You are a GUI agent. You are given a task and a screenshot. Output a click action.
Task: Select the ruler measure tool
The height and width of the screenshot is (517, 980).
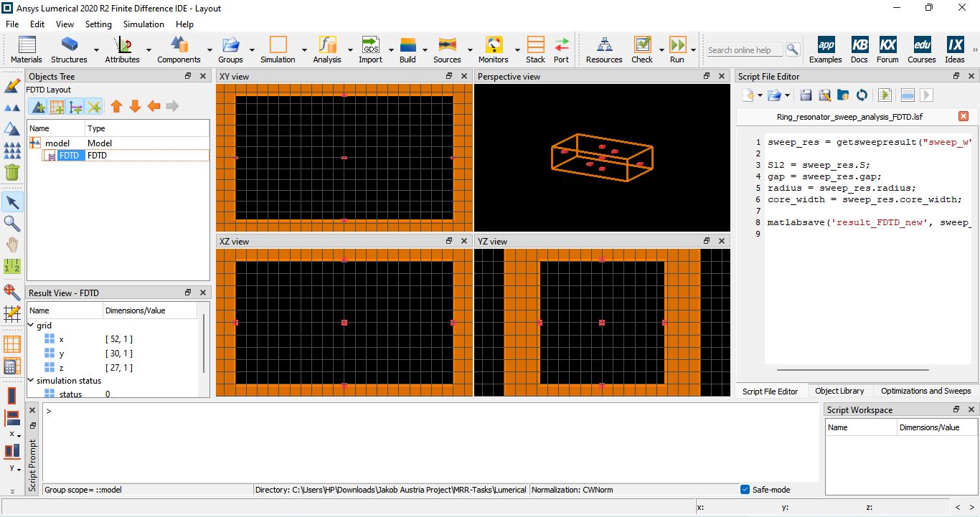click(12, 267)
